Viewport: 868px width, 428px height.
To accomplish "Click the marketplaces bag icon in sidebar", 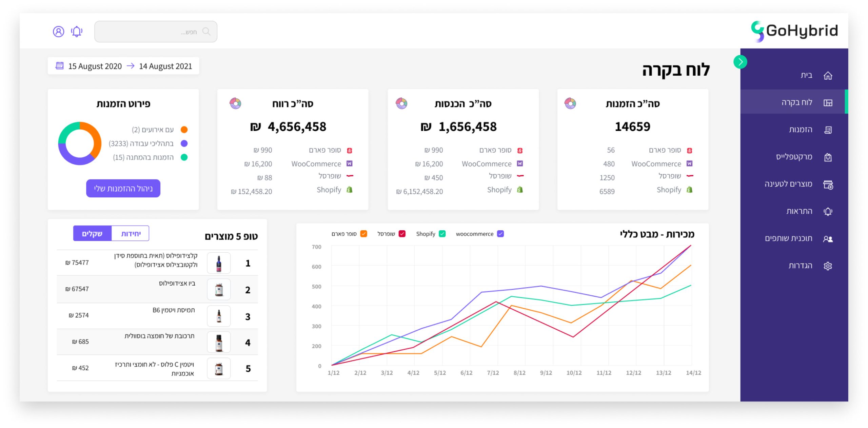I will click(x=828, y=157).
